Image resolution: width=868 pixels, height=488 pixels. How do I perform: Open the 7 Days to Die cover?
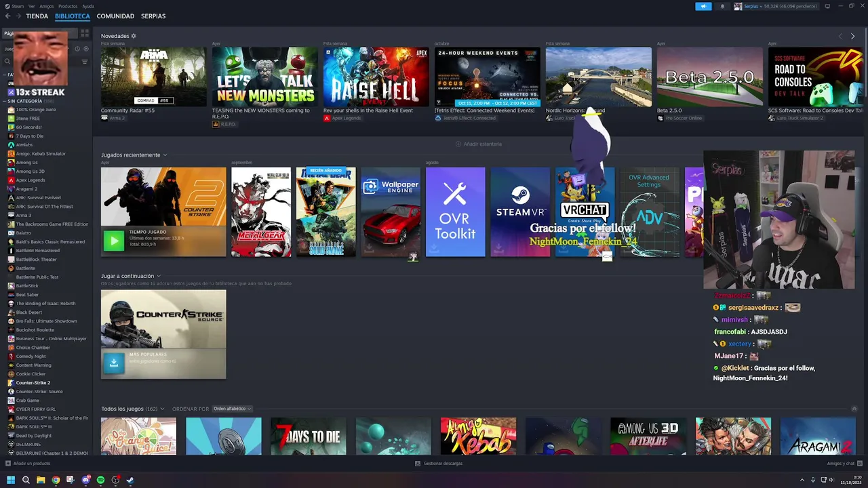pyautogui.click(x=308, y=436)
